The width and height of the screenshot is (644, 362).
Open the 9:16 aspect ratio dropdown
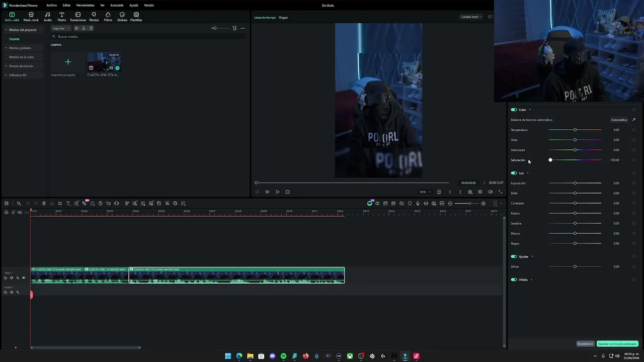pos(426,192)
